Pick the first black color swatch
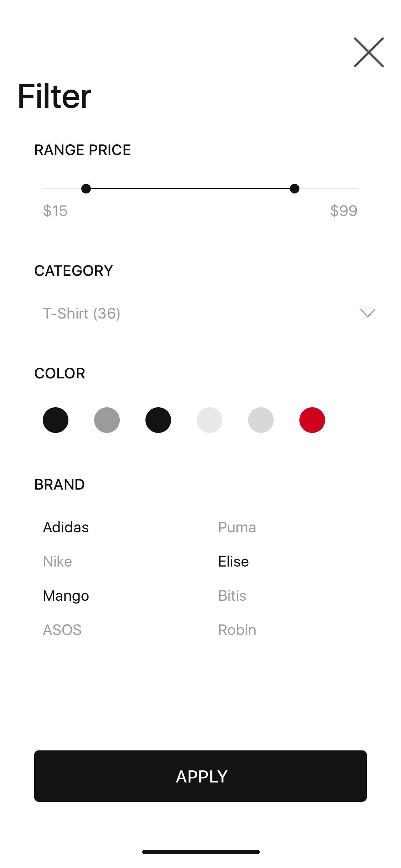Image resolution: width=401 pixels, height=868 pixels. [56, 420]
